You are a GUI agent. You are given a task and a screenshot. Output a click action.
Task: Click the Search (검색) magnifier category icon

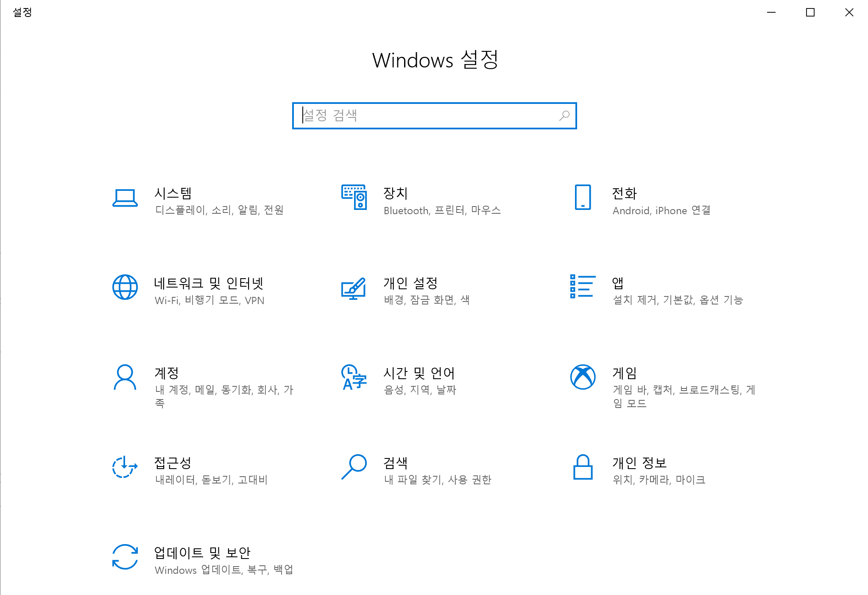tap(354, 467)
